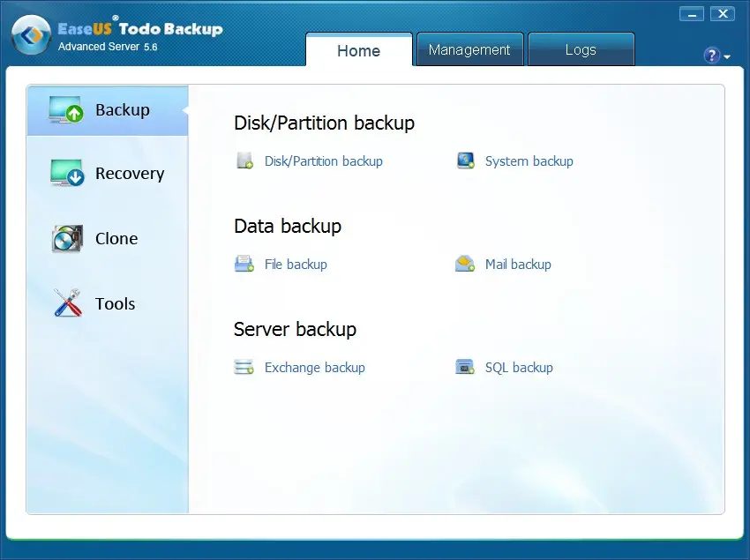
Task: Open the Mail backup link
Action: point(518,264)
